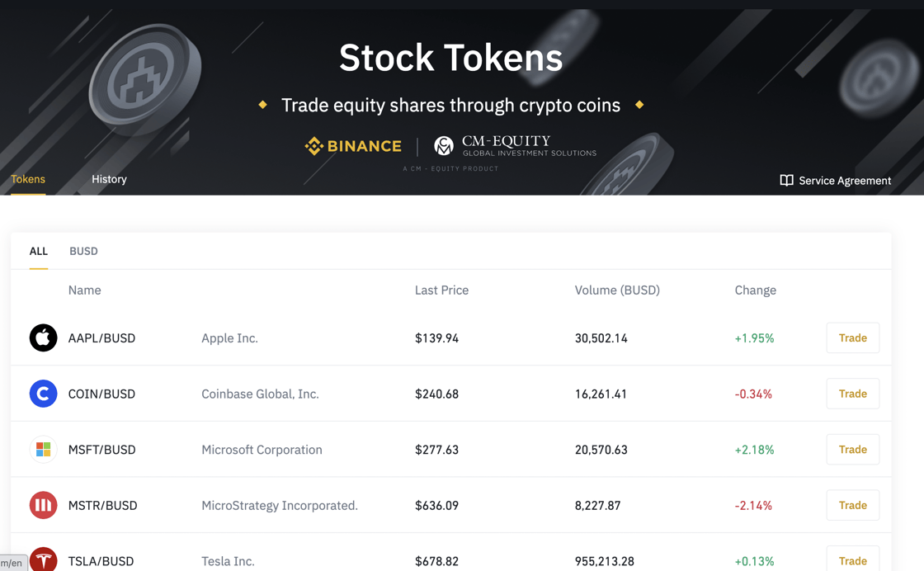Click the Coinbase logo icon
Screen dimensions: 924x571
(43, 394)
